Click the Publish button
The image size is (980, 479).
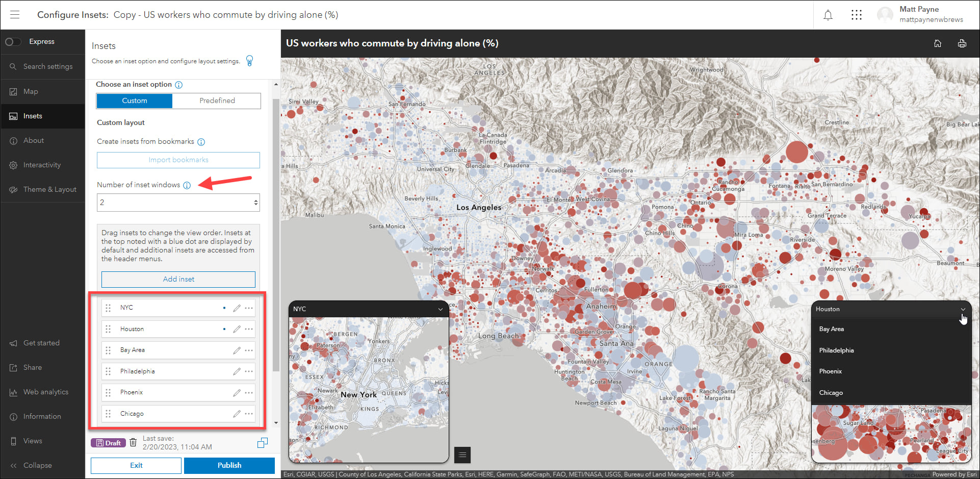[x=229, y=465]
